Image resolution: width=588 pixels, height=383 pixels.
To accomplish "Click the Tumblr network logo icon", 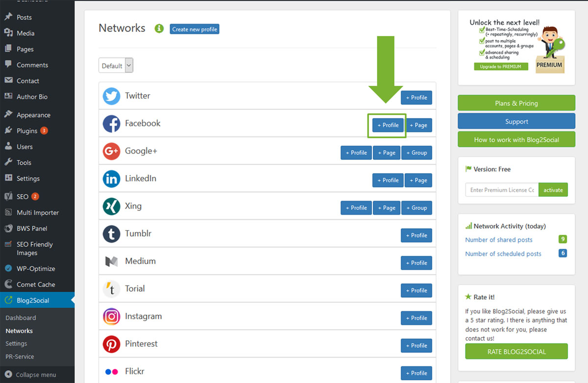I will [x=112, y=233].
